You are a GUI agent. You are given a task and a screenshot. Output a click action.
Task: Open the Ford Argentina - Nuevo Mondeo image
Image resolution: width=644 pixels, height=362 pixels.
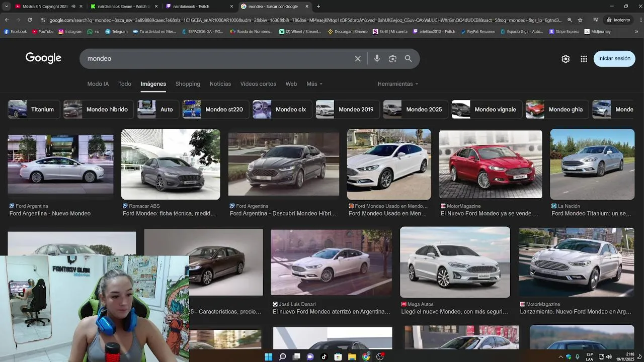(x=60, y=164)
